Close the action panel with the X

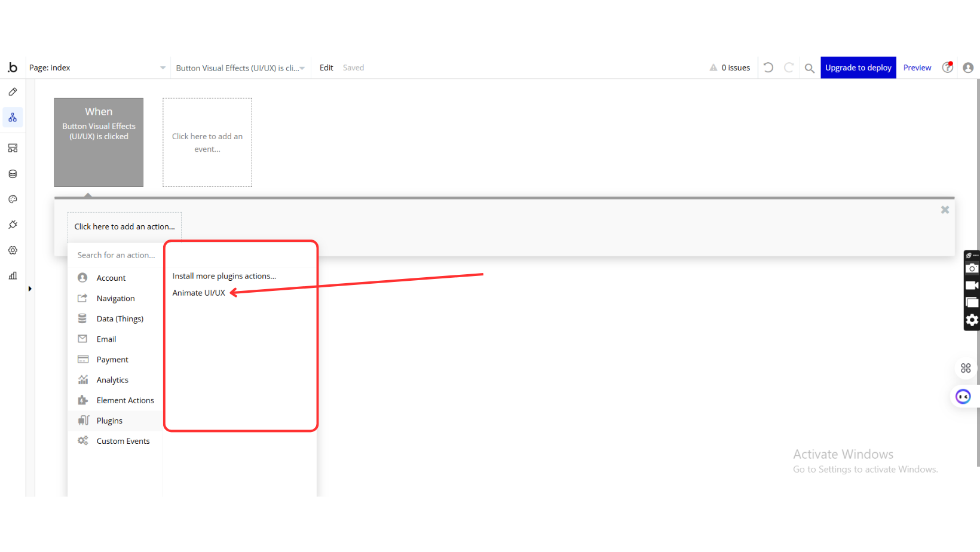click(945, 210)
